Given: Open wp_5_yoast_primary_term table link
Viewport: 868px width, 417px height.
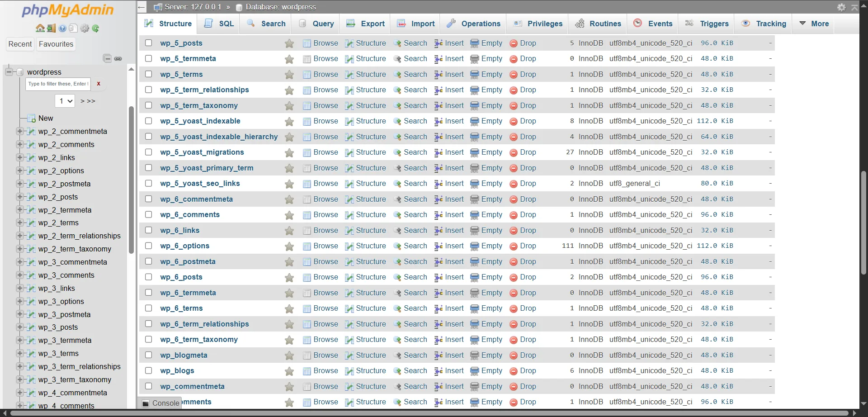Looking at the screenshot, I should tap(207, 168).
